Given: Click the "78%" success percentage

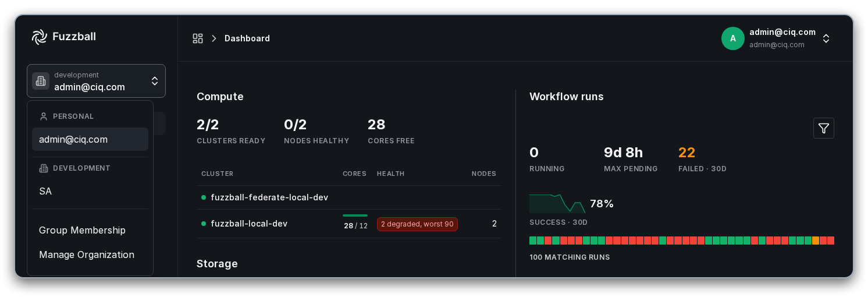Looking at the screenshot, I should point(602,204).
